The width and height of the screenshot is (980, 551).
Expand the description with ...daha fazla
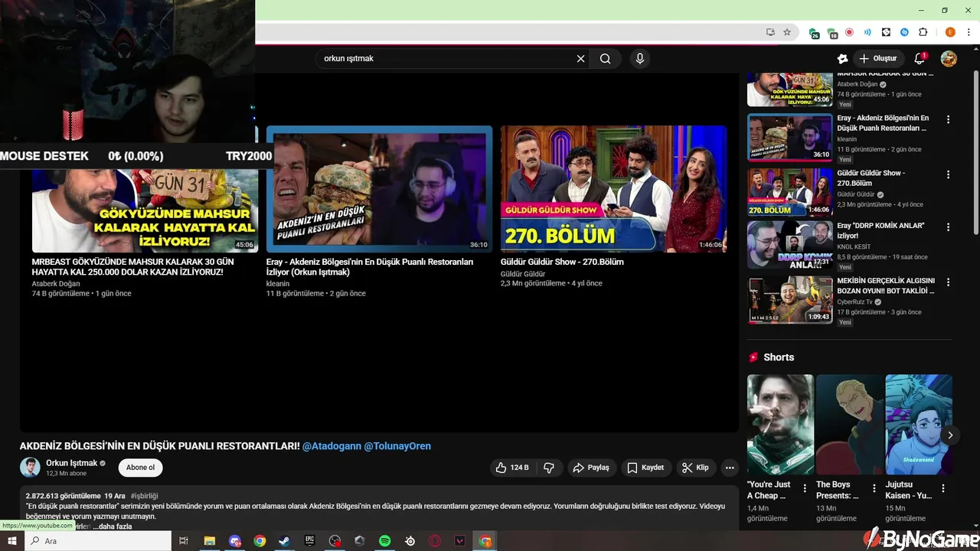click(113, 527)
